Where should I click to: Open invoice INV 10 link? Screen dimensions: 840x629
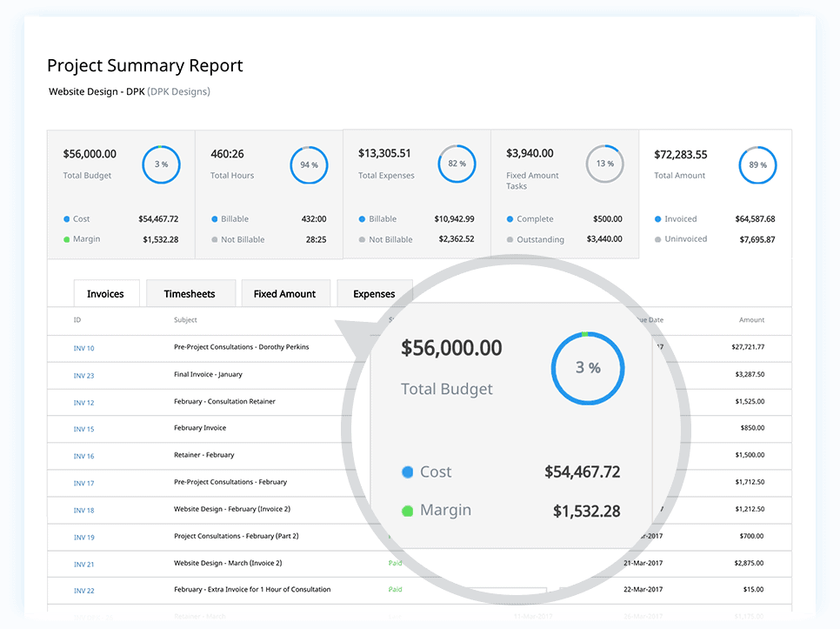[84, 348]
